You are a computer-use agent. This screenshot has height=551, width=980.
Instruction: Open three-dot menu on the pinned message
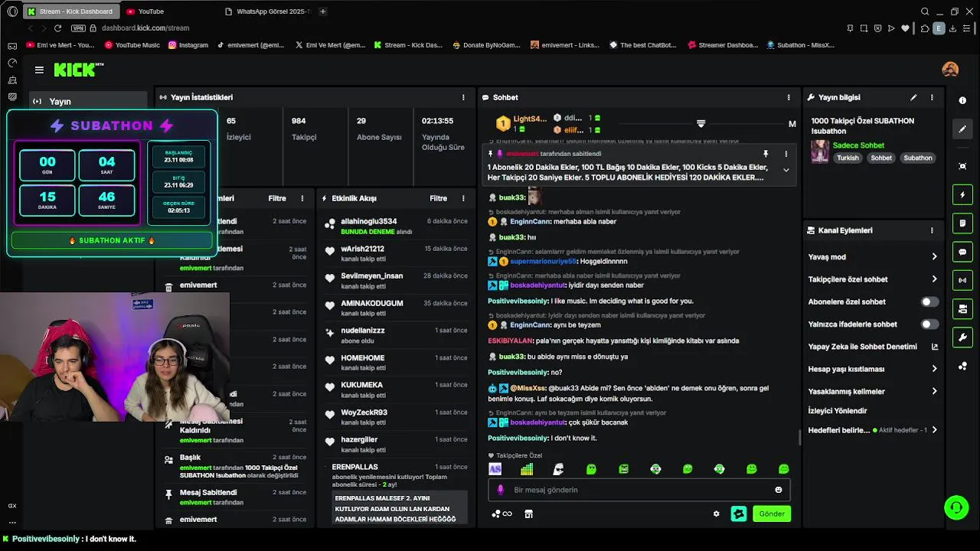786,154
